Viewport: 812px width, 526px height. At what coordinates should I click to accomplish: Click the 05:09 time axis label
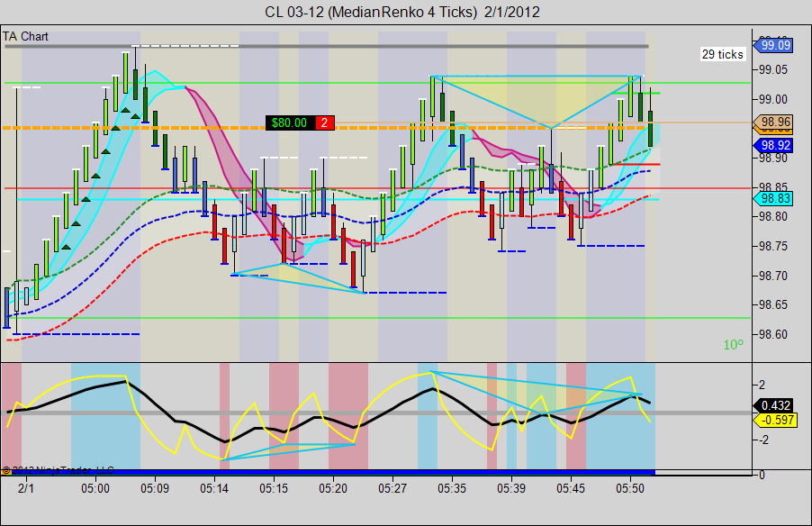point(155,489)
